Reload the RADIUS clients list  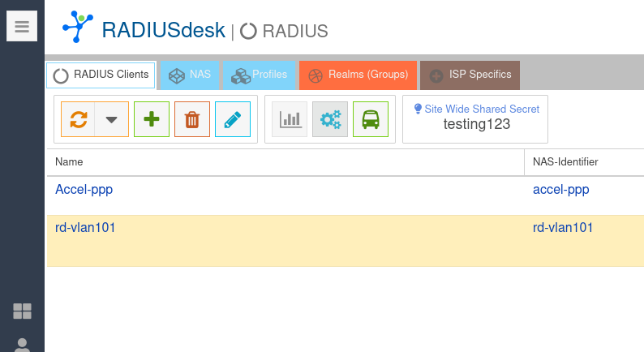click(78, 119)
